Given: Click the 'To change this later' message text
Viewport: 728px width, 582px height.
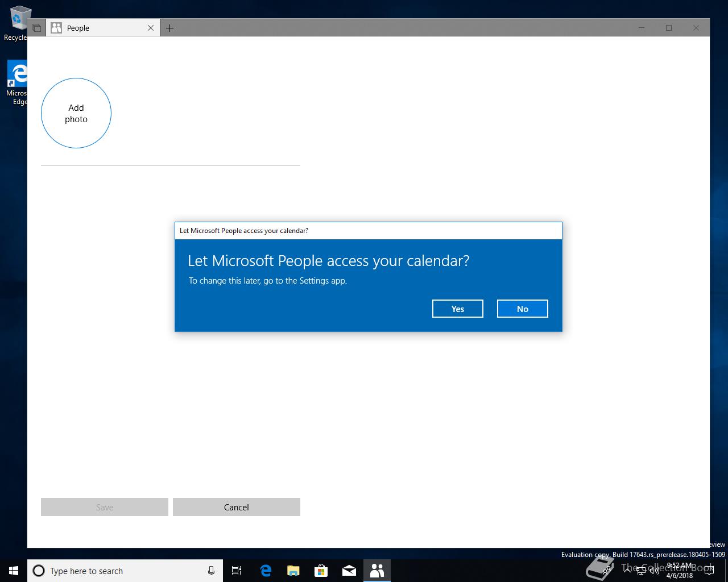Looking at the screenshot, I should (x=267, y=281).
